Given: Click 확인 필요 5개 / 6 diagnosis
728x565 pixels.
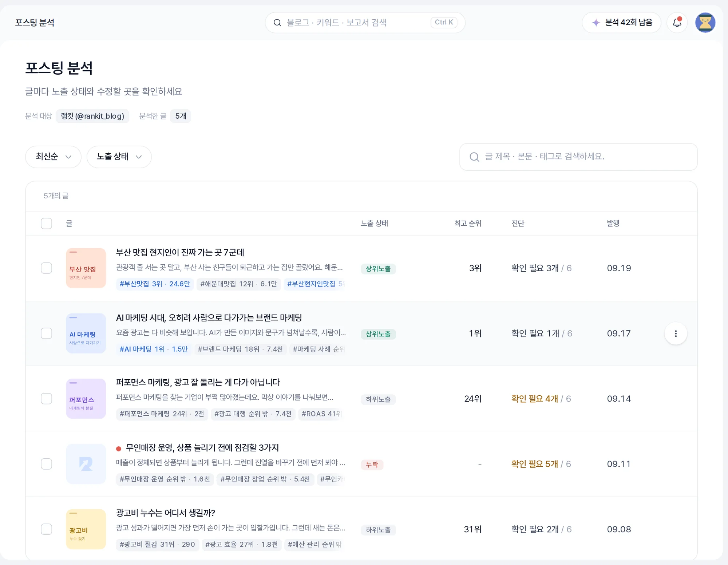Looking at the screenshot, I should pyautogui.click(x=541, y=464).
